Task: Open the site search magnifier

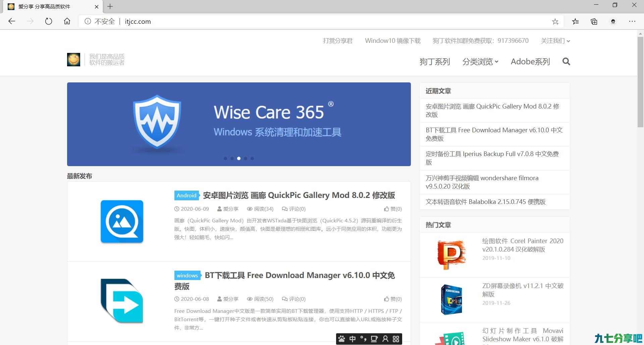Action: (566, 62)
